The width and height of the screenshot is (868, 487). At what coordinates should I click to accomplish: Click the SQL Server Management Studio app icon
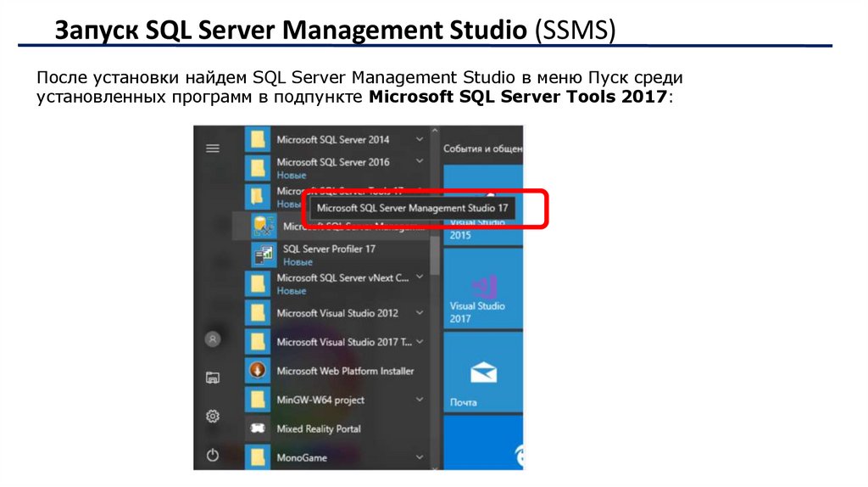pyautogui.click(x=264, y=226)
